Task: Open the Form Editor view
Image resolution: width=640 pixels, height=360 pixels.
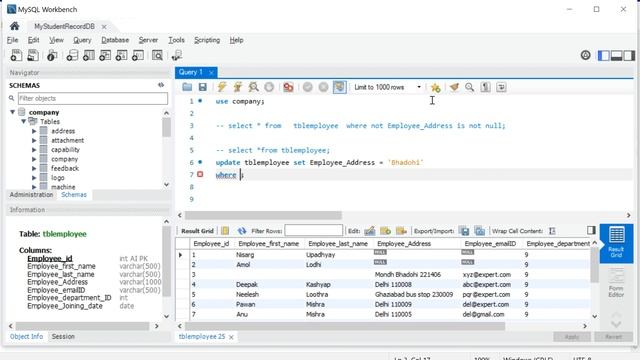Action: [616, 282]
